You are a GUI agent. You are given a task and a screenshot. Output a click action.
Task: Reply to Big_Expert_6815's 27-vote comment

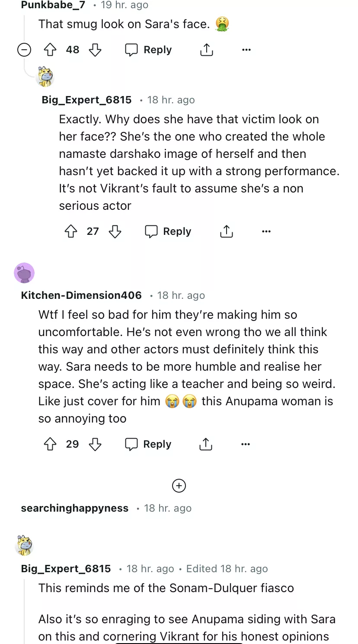click(x=168, y=232)
